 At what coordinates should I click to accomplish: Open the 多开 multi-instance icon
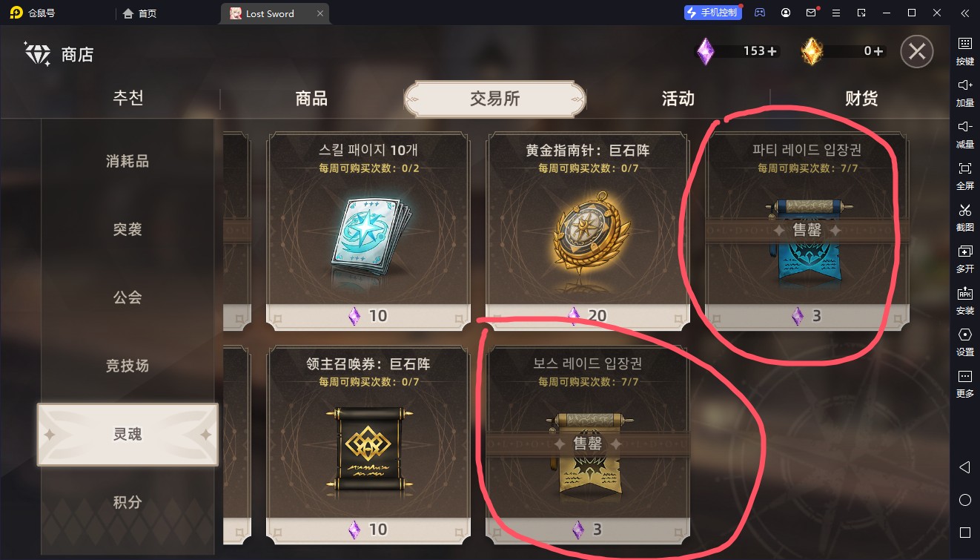coord(964,258)
